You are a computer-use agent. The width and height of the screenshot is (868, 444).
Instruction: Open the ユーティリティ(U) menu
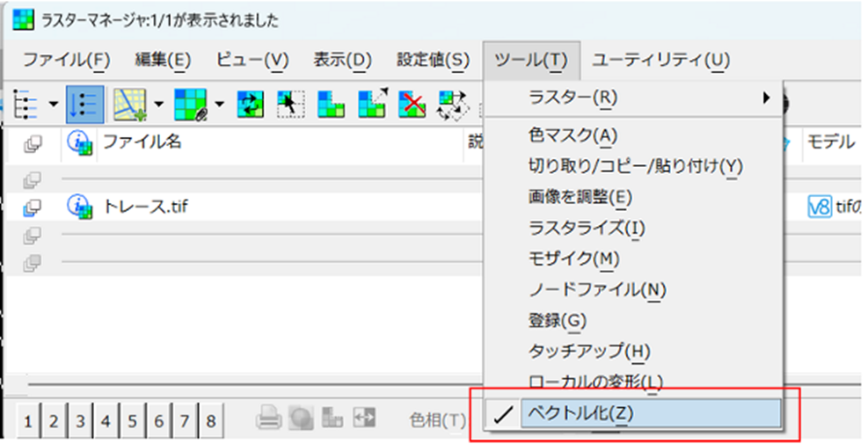coord(660,60)
